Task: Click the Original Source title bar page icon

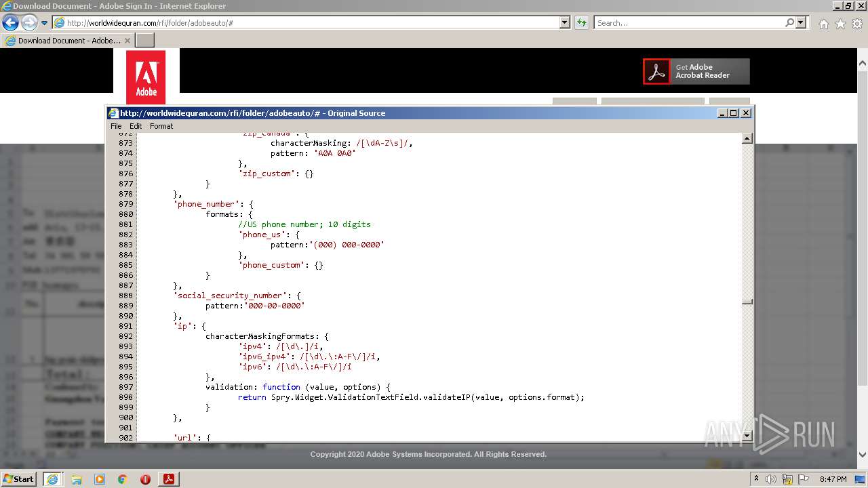Action: click(x=114, y=113)
